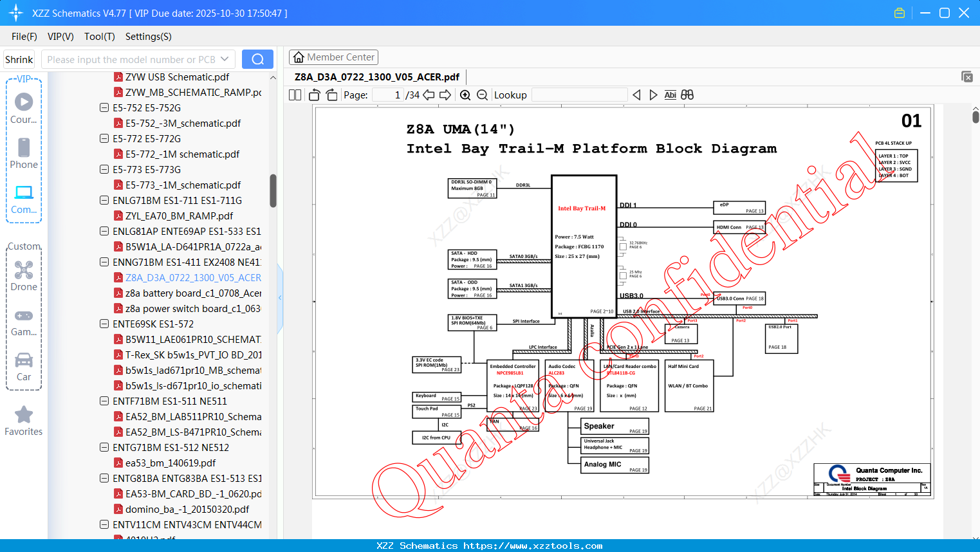Open EA52_BM_LAB511PR10_Schema file
The image size is (980, 552).
point(193,417)
